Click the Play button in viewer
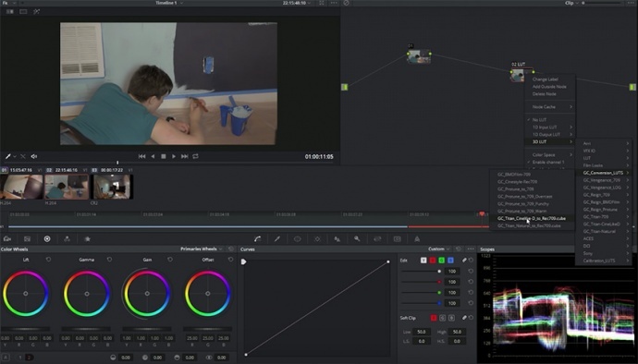Image resolution: width=638 pixels, height=364 pixels. [174, 156]
